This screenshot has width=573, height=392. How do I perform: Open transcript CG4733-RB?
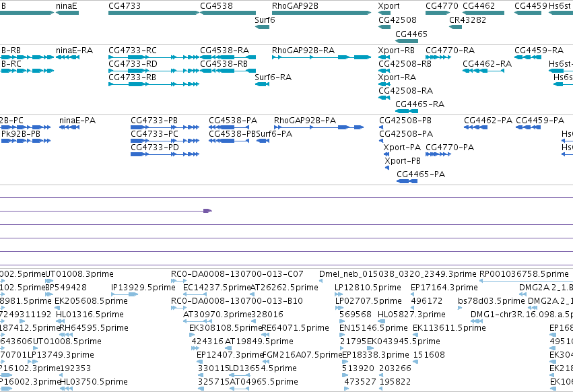tap(154, 84)
